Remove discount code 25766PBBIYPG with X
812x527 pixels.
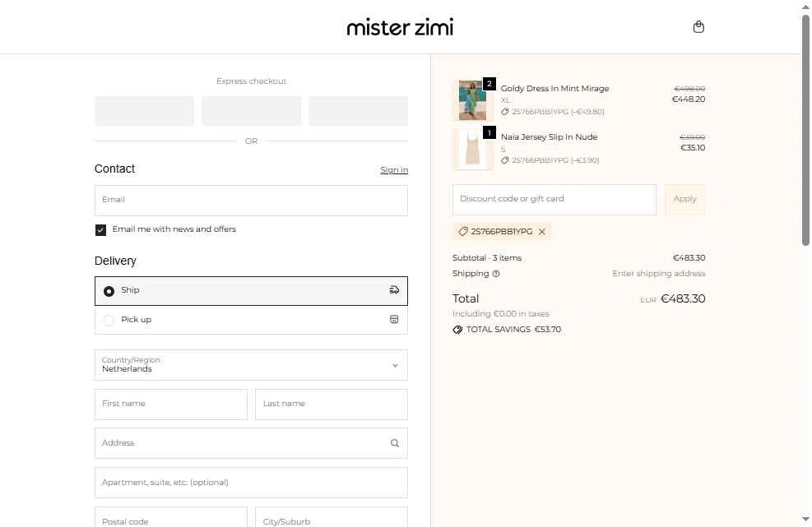tap(541, 232)
